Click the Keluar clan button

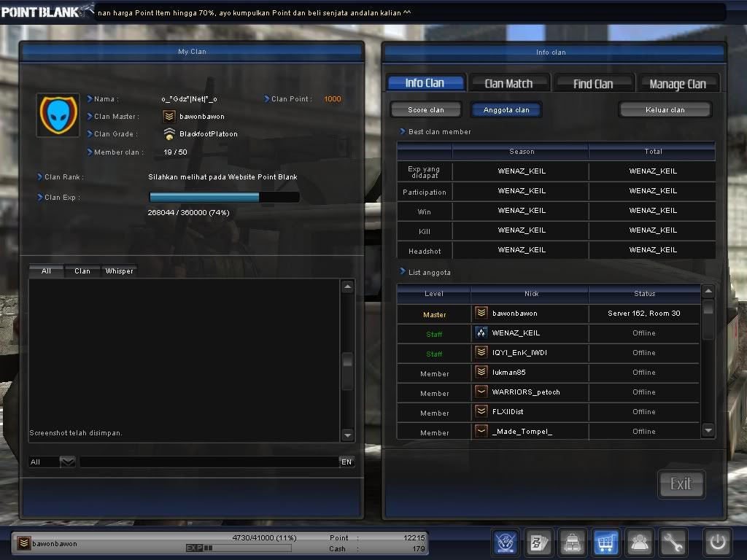click(x=665, y=109)
